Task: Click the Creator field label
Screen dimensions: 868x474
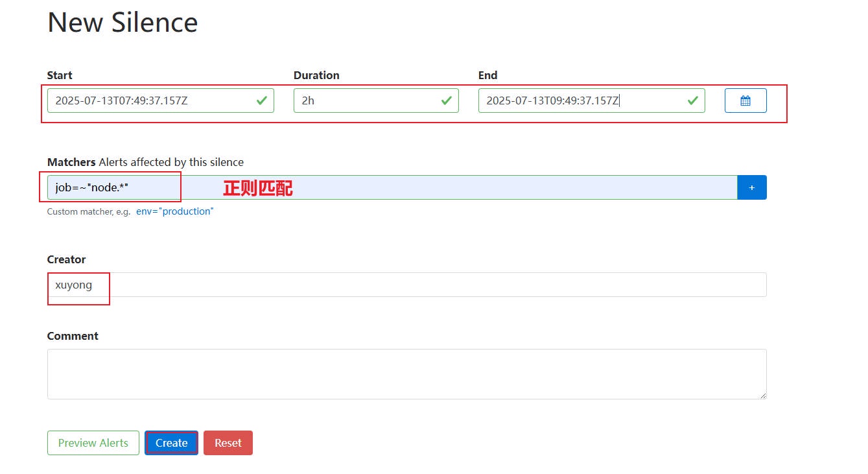Action: (x=66, y=259)
